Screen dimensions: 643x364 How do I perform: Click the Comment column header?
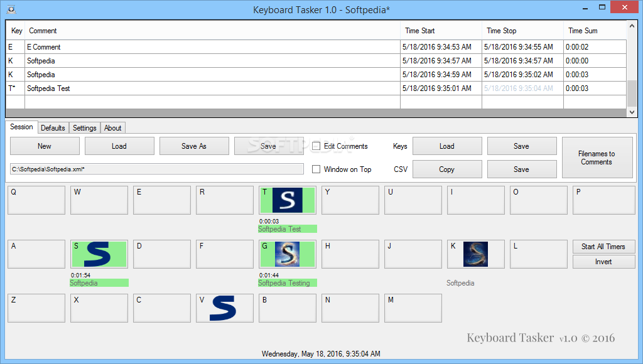[x=212, y=31]
